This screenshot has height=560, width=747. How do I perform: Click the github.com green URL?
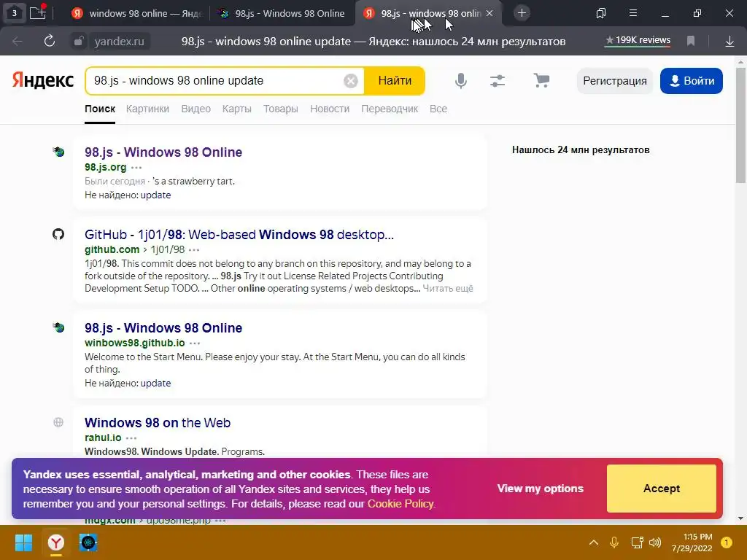[112, 249]
